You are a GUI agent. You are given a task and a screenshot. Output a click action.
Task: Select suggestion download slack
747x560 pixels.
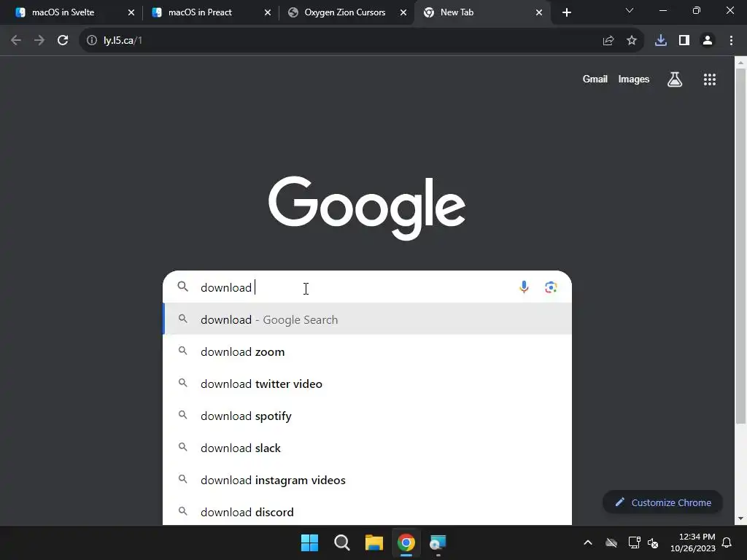[x=368, y=448]
